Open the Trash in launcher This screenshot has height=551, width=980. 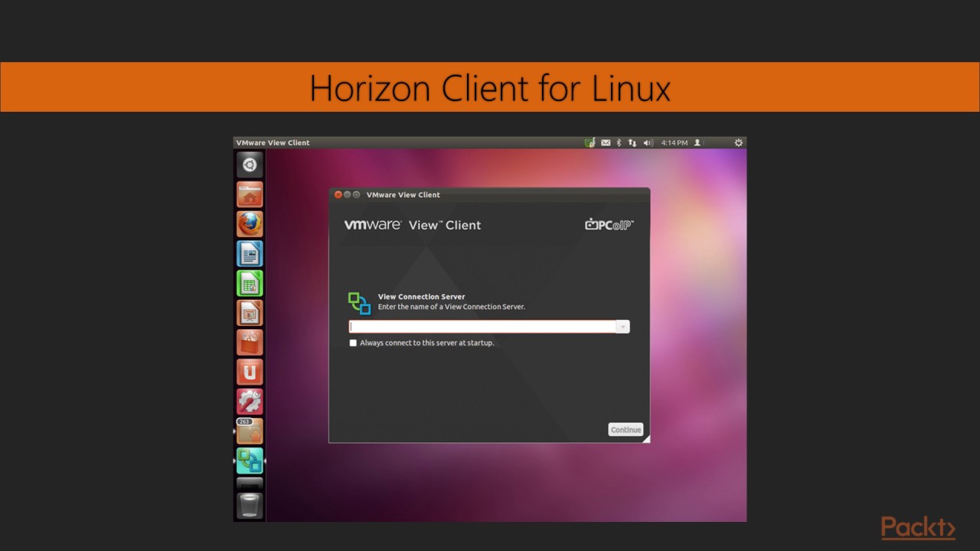tap(249, 506)
